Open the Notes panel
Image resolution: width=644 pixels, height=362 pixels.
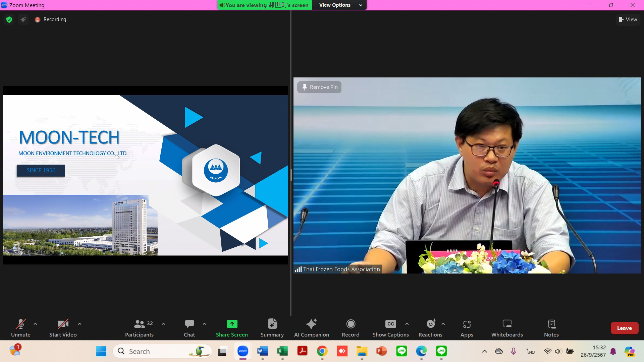(x=551, y=327)
